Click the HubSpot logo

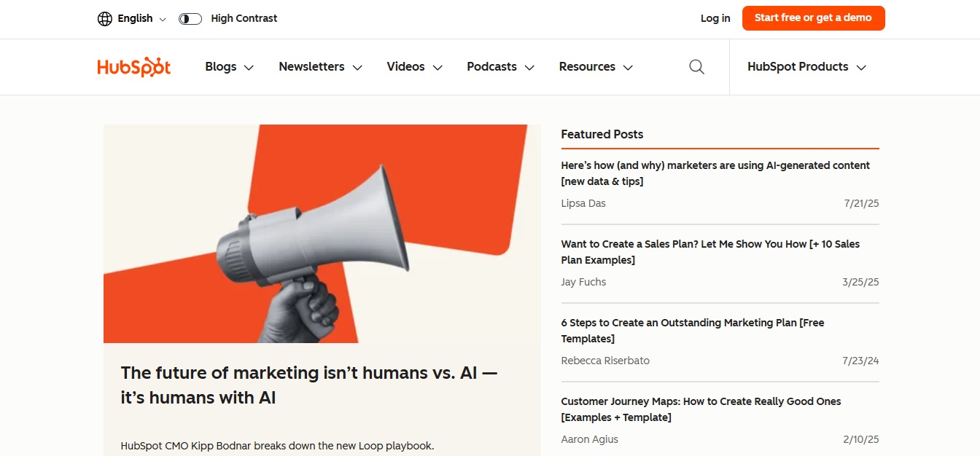tap(133, 67)
